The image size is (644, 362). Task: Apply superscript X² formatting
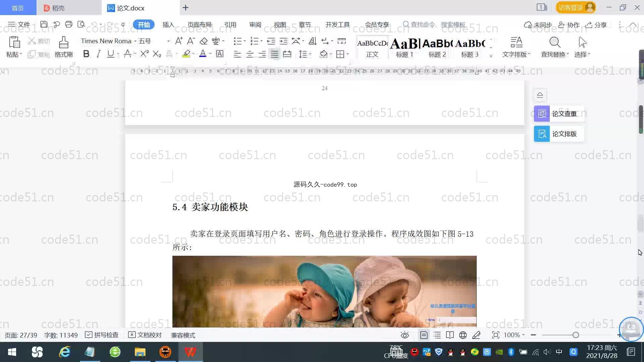click(145, 54)
